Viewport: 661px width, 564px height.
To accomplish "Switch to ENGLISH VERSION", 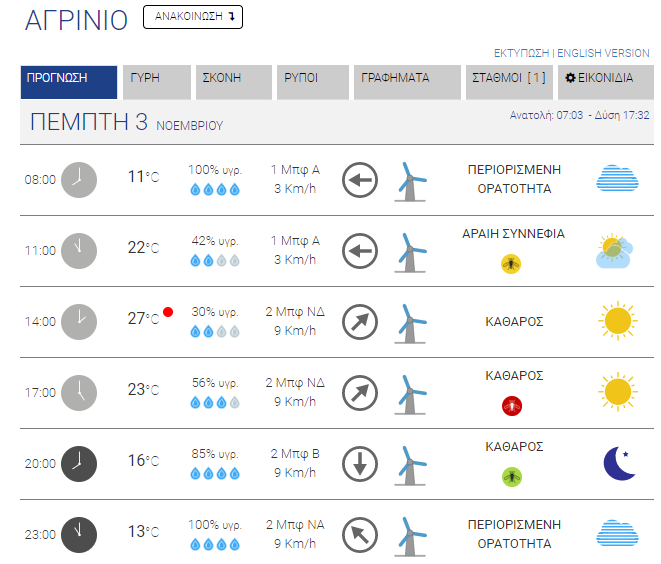I will (x=603, y=53).
